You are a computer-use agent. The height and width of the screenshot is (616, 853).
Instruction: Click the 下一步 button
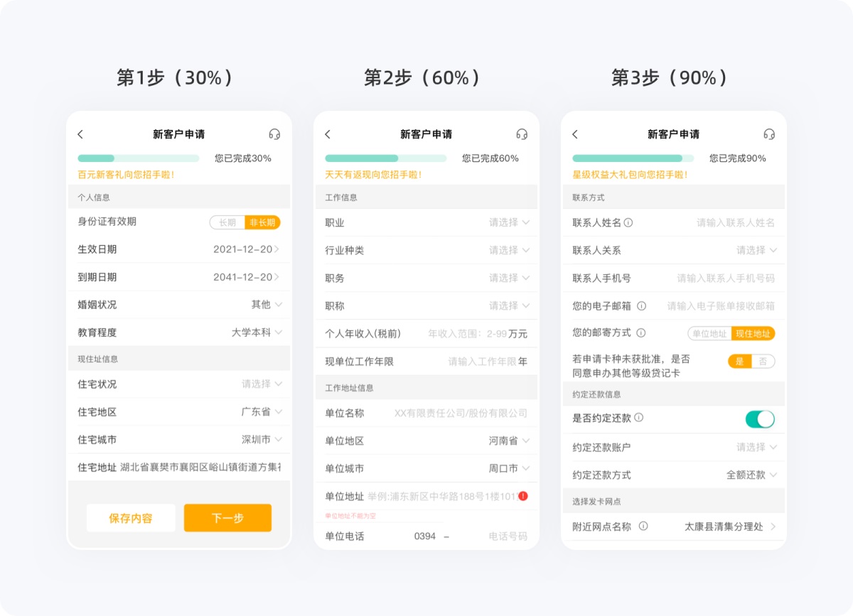tap(227, 518)
